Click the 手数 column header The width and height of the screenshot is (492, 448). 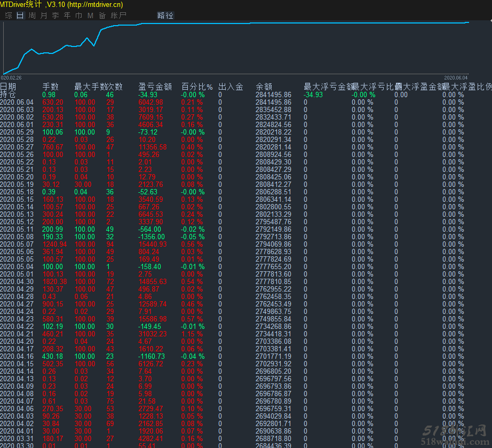tap(51, 87)
